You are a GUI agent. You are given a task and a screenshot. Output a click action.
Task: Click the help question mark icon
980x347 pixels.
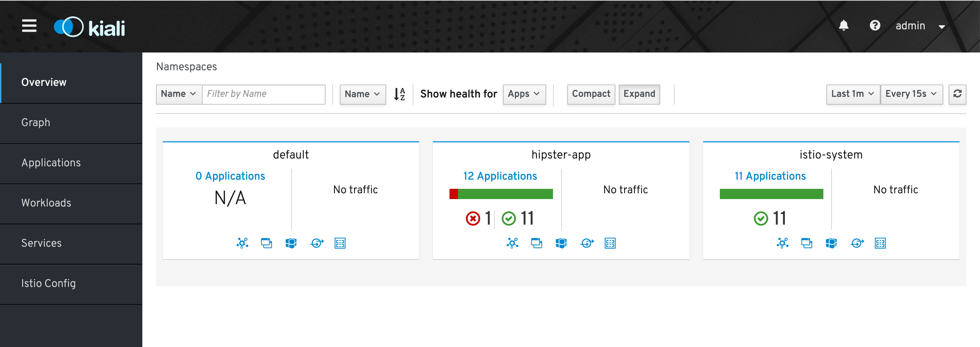[875, 26]
